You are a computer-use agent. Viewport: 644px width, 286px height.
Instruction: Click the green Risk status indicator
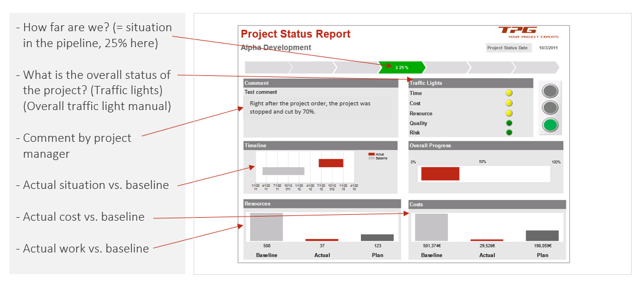click(x=509, y=132)
